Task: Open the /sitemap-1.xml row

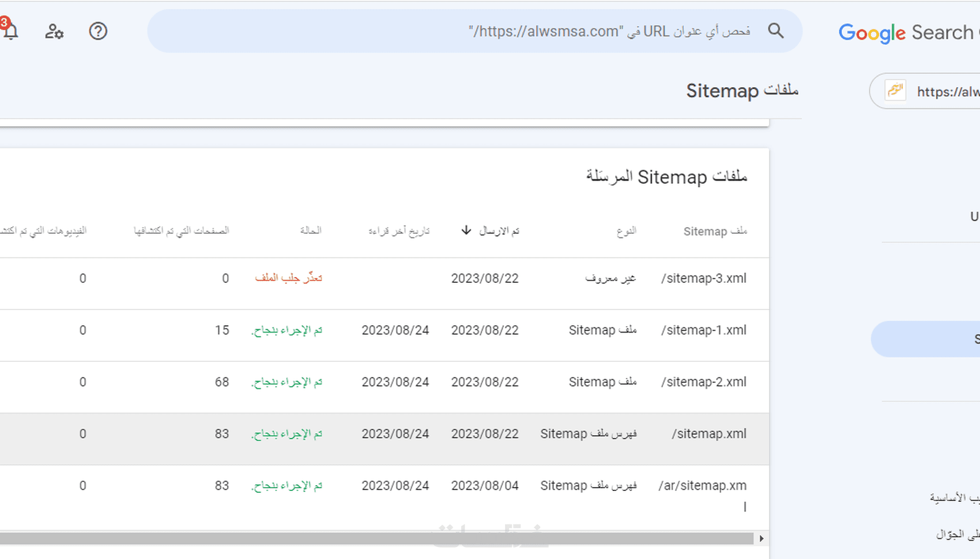Action: 703,330
